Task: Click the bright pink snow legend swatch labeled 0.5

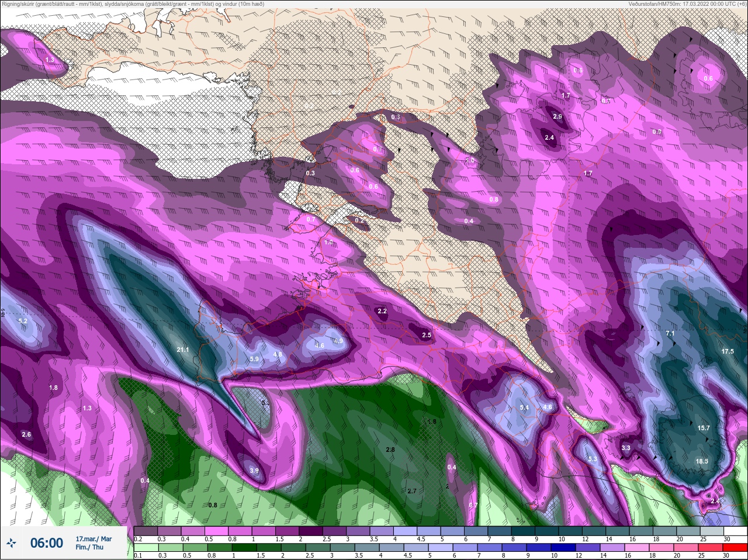Action: [216, 531]
